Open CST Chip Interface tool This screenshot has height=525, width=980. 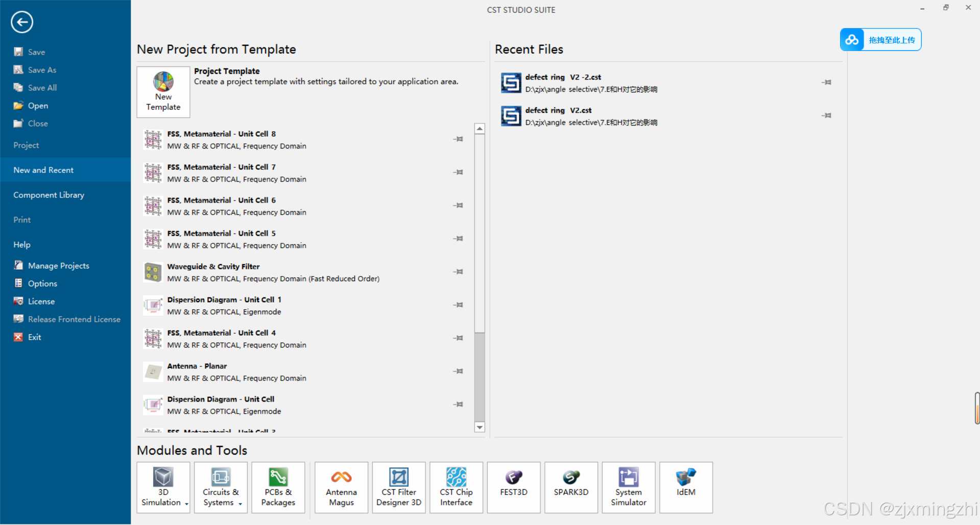[456, 487]
